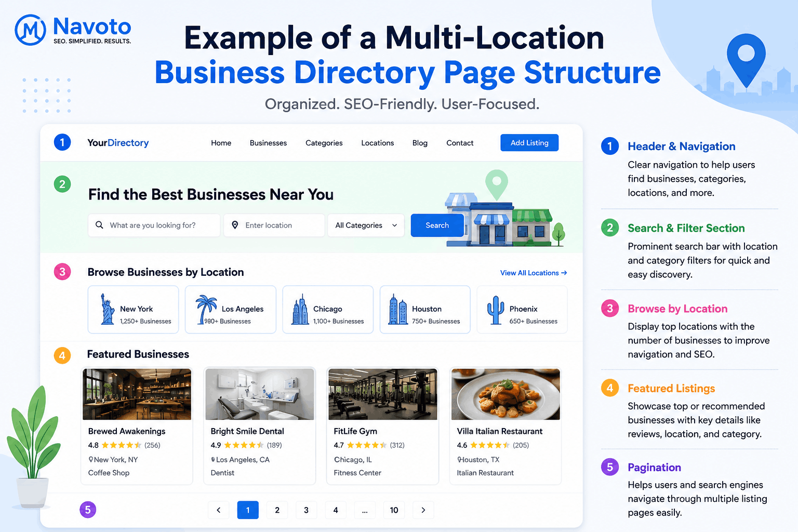Viewport: 798px width, 532px height.
Task: Click the pin icon beside Houston, TX
Action: [x=459, y=460]
